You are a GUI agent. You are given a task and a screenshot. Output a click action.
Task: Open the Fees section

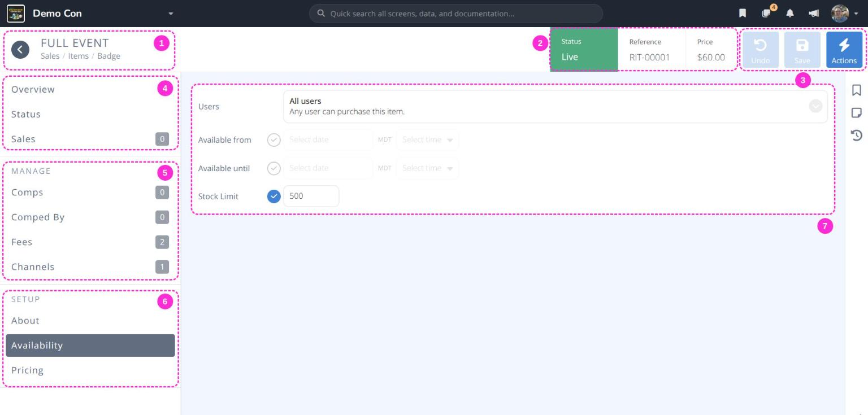coord(90,242)
